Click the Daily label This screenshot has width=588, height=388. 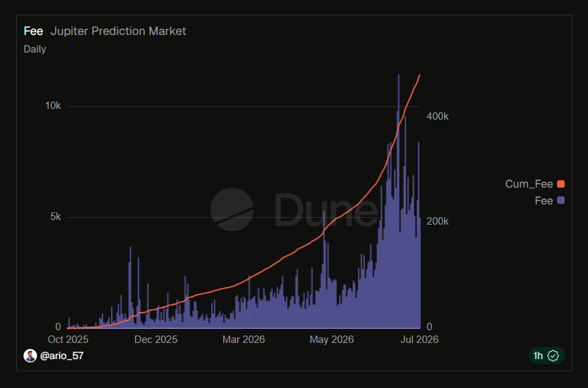click(x=35, y=49)
